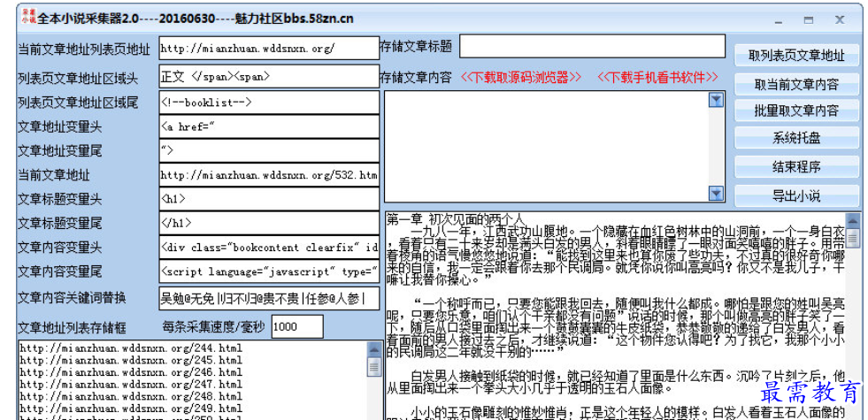Click the up arrow of content box scrollbar
868x420 pixels.
click(x=717, y=100)
